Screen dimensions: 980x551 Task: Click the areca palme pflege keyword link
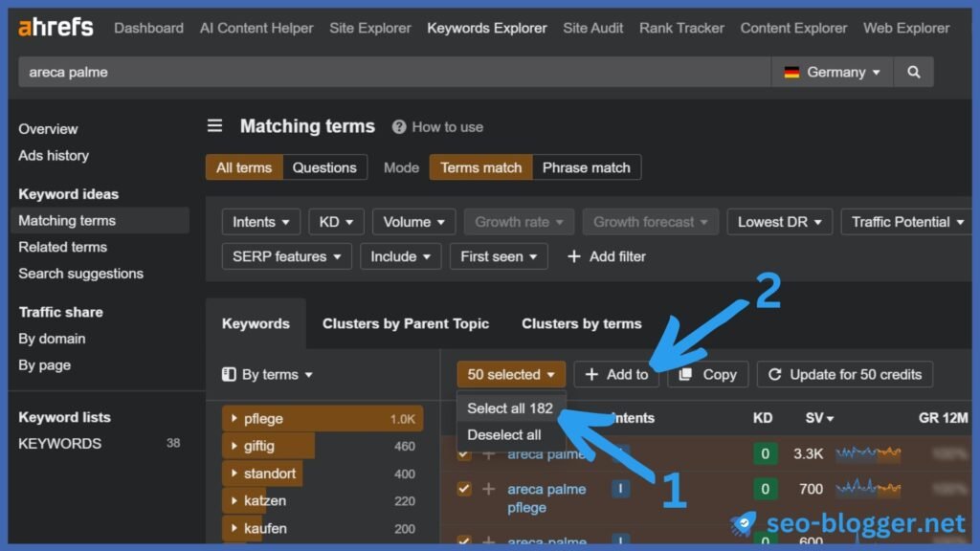click(546, 497)
